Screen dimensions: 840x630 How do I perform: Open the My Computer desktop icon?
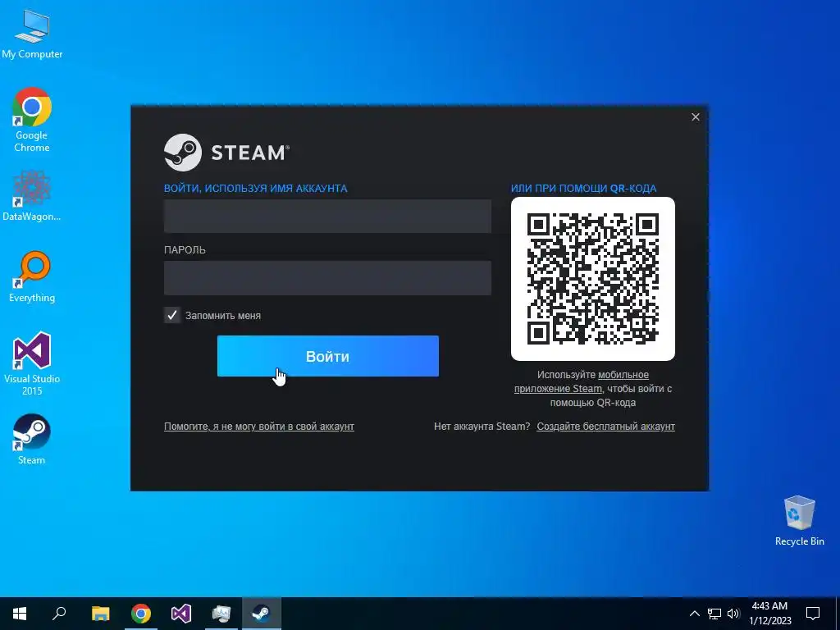coord(32,34)
